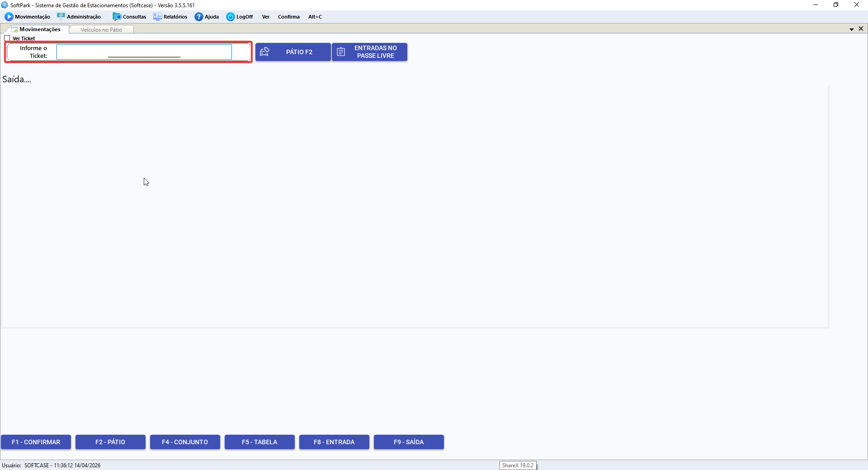Open the Administração menu
The height and width of the screenshot is (470, 868).
coord(79,17)
